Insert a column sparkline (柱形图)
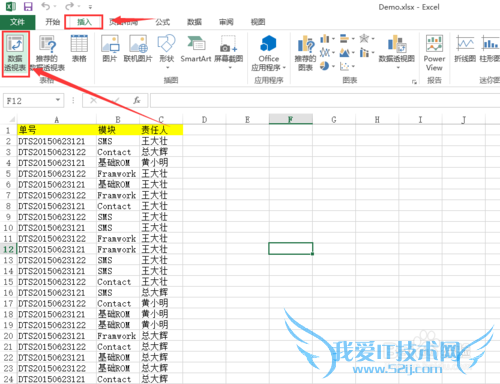500x384 pixels. coord(489,49)
